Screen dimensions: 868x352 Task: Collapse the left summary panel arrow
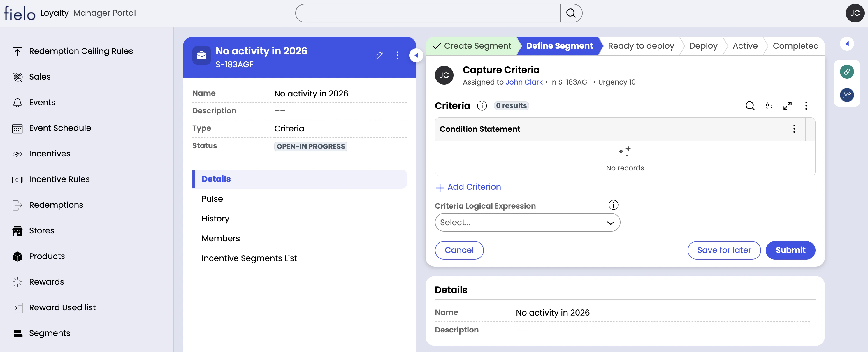click(416, 56)
